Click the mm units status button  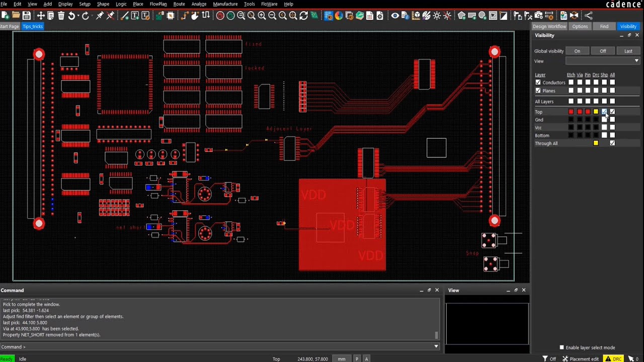coord(342,359)
